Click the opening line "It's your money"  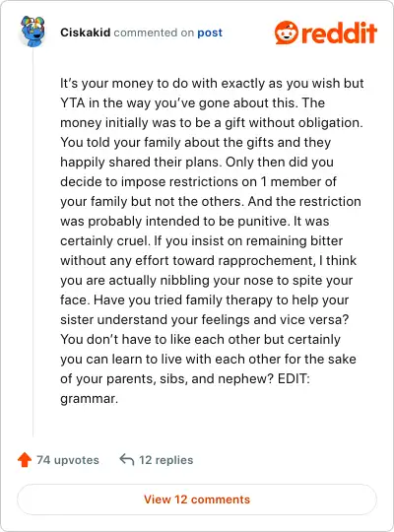pos(106,84)
